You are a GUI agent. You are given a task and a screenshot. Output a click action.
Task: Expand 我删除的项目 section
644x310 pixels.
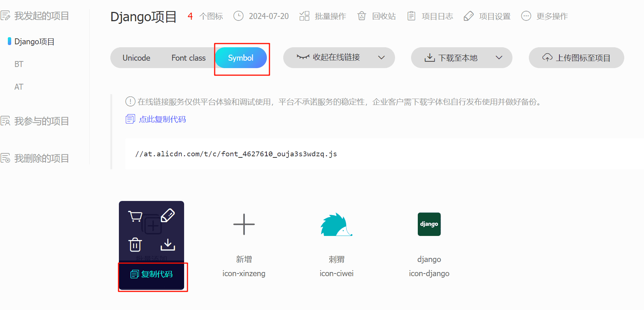pyautogui.click(x=41, y=158)
